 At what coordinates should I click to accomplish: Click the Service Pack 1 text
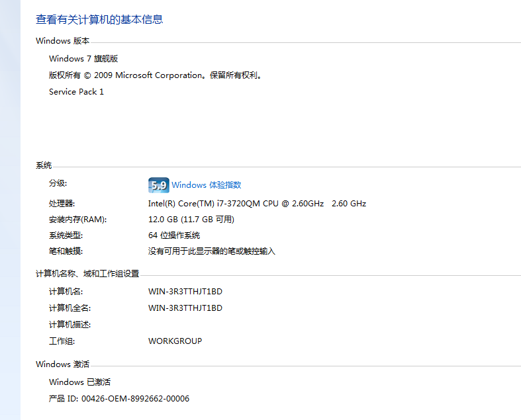tap(76, 92)
